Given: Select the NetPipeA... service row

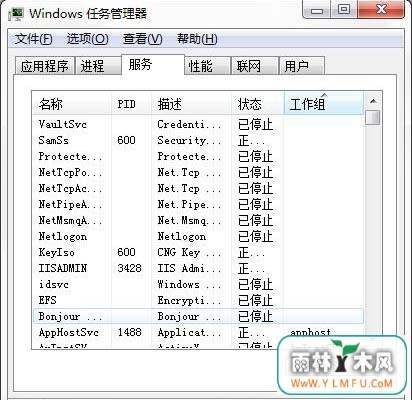Looking at the screenshot, I should point(198,204).
